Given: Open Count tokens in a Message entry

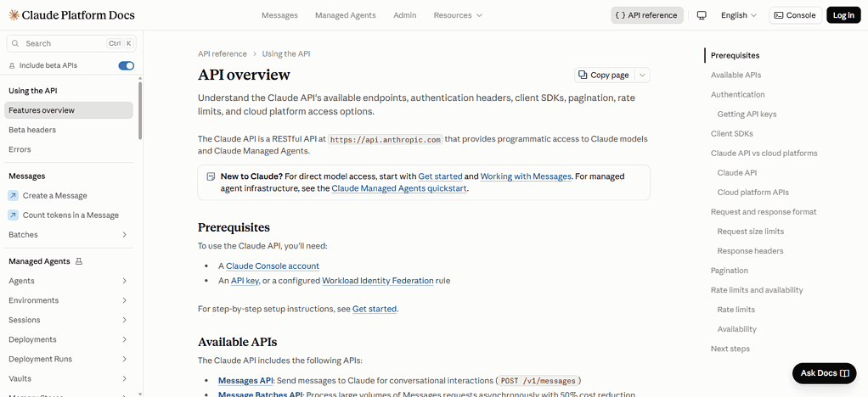Looking at the screenshot, I should click(69, 215).
